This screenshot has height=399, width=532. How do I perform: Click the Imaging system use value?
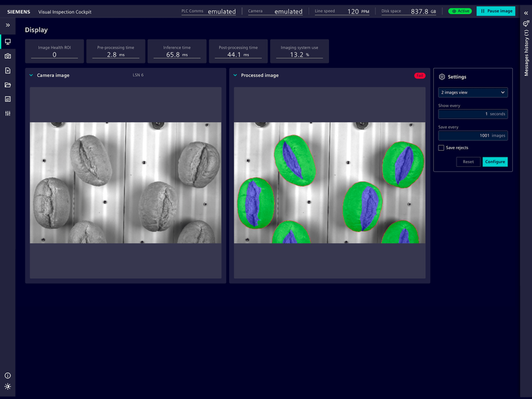click(299, 55)
